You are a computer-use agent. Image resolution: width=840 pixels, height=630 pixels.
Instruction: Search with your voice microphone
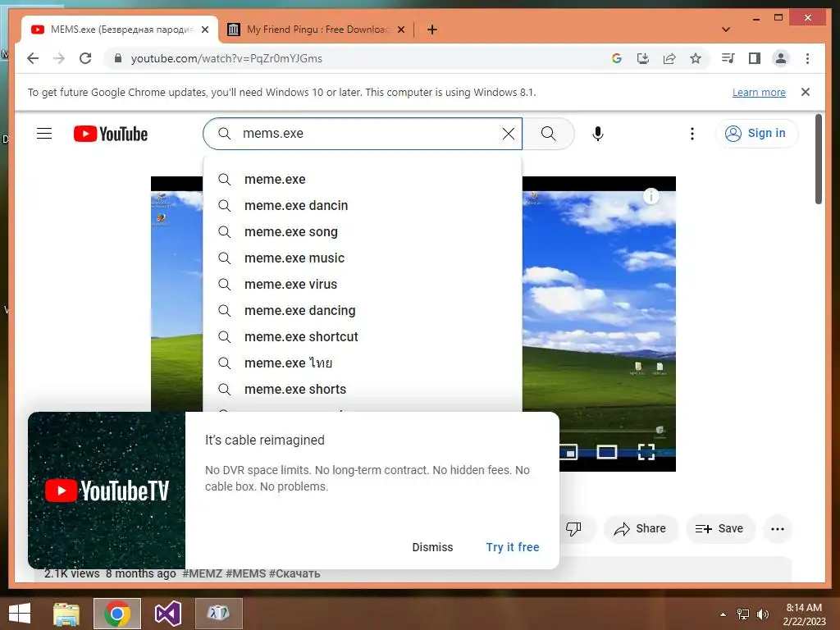click(x=598, y=134)
